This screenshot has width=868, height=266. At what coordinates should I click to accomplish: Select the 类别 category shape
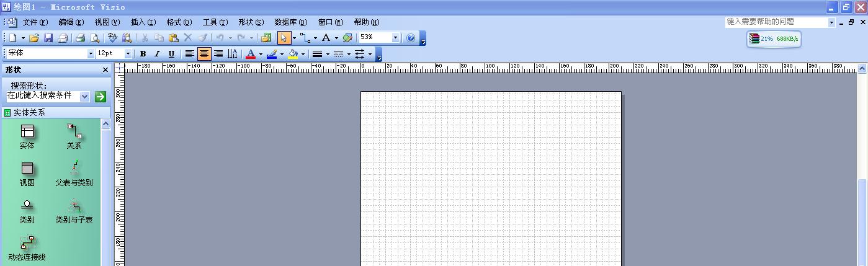tap(27, 211)
